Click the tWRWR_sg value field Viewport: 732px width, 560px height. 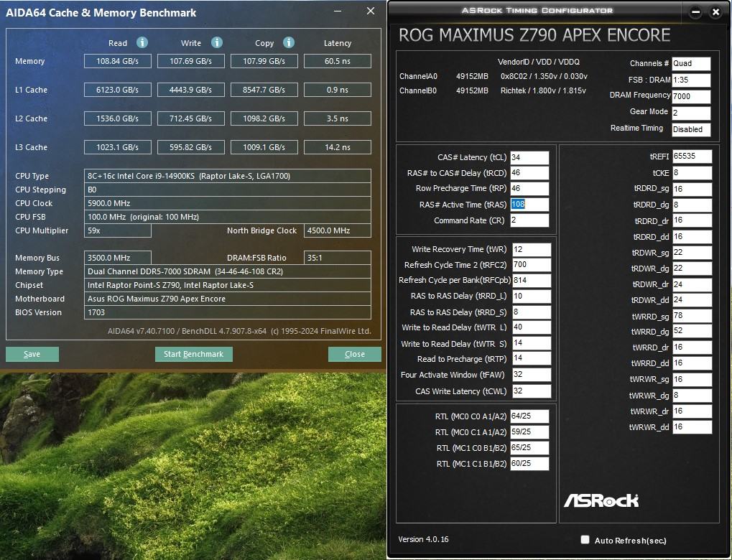(x=692, y=379)
